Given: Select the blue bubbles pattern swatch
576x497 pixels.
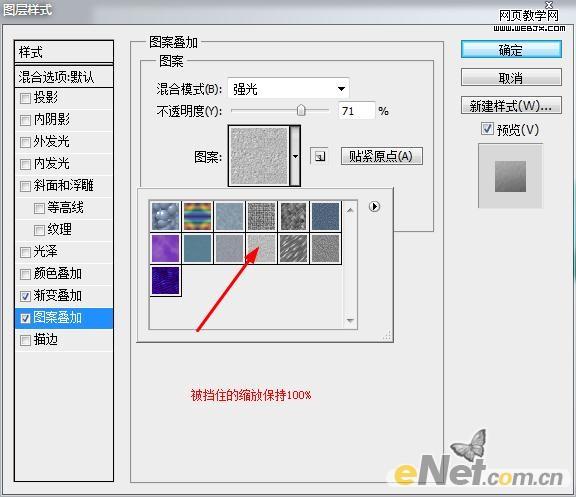Looking at the screenshot, I should point(165,216).
